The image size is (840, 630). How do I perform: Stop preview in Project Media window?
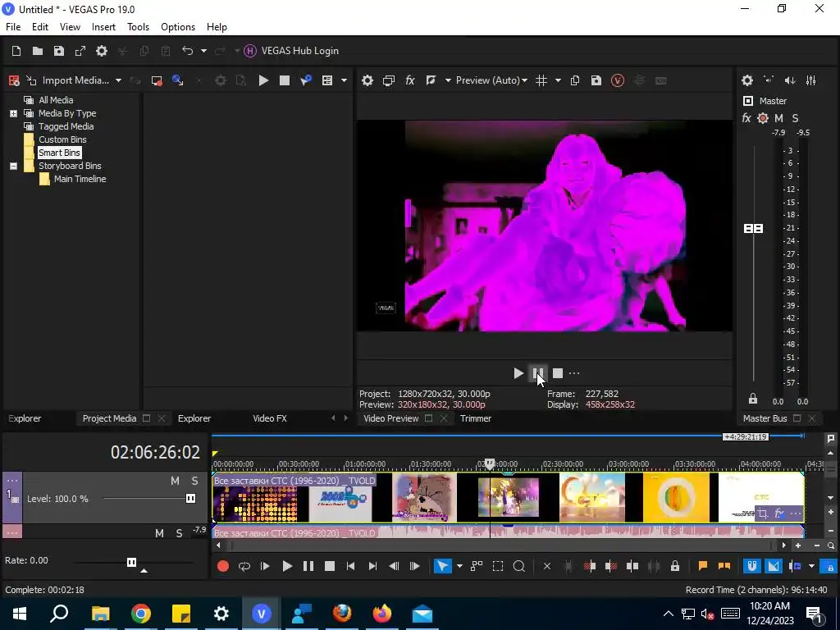285,80
